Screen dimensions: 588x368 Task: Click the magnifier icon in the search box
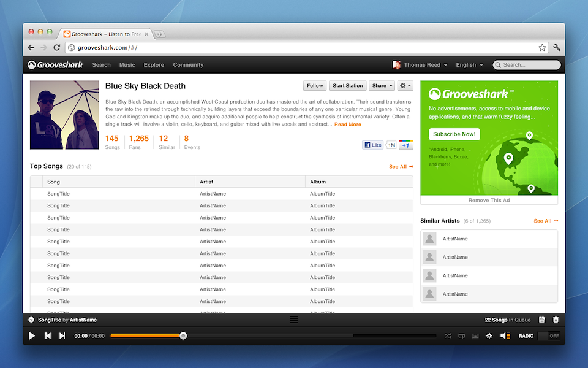[498, 65]
